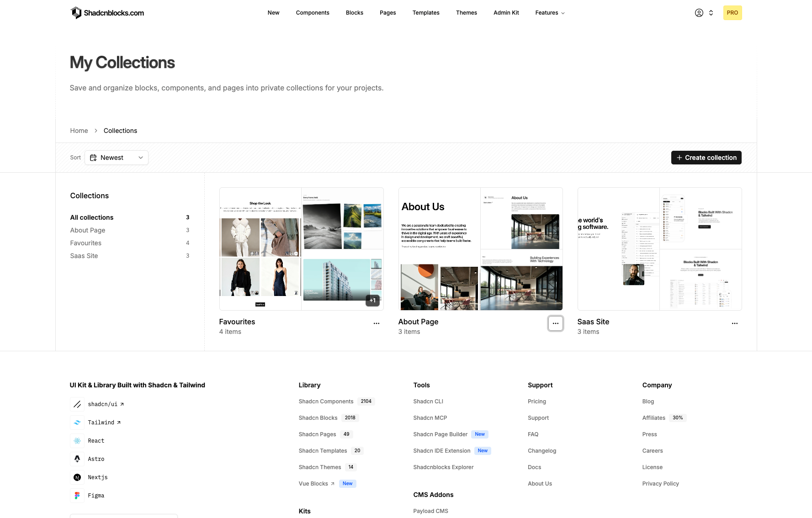Open the Payload CMS footer link
This screenshot has height=518, width=812.
coord(430,511)
